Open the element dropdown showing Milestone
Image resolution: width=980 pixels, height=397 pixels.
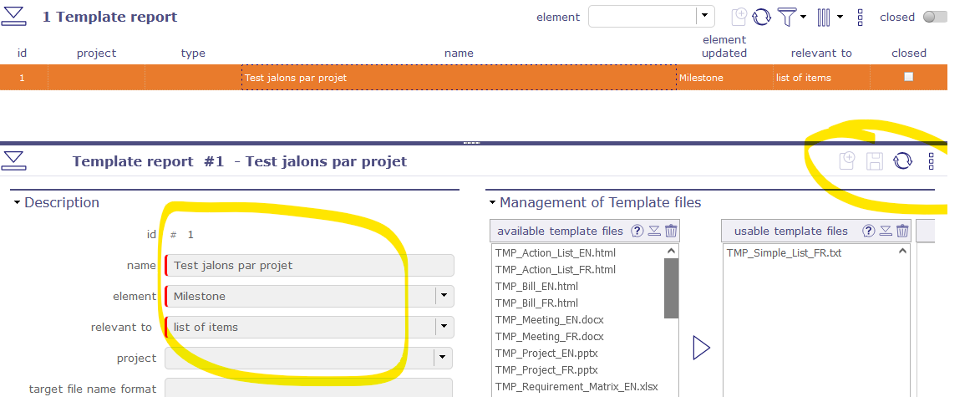pos(444,296)
